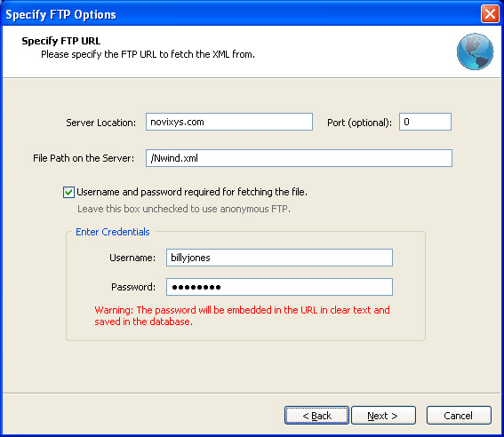Click the 'Port (optional):' label
Image resolution: width=504 pixels, height=437 pixels.
pos(359,123)
